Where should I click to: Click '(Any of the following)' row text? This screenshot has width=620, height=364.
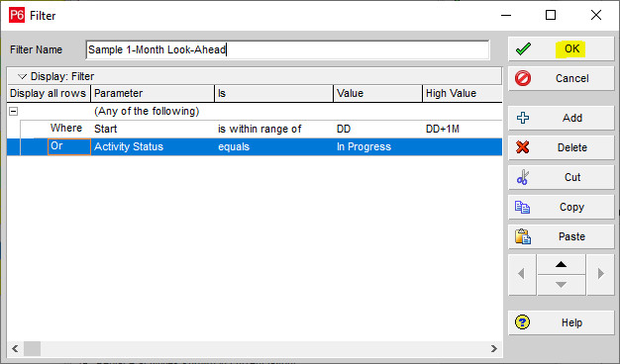[147, 111]
